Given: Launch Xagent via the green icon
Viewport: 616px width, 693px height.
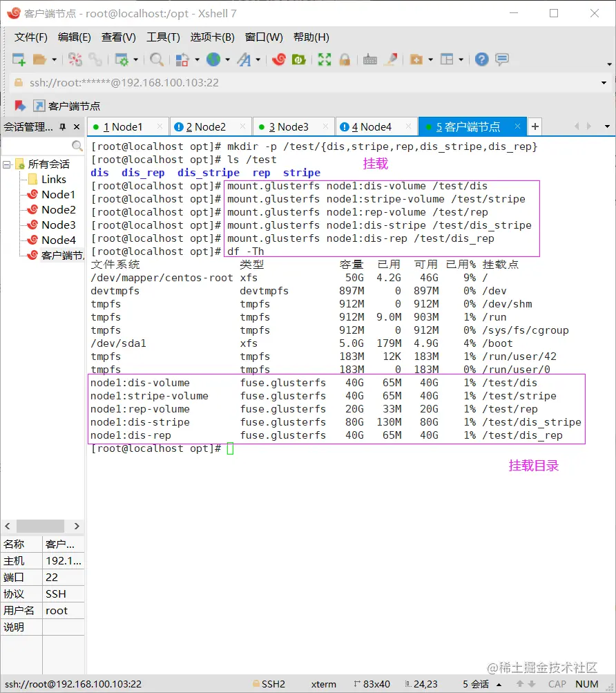Looking at the screenshot, I should (299, 59).
